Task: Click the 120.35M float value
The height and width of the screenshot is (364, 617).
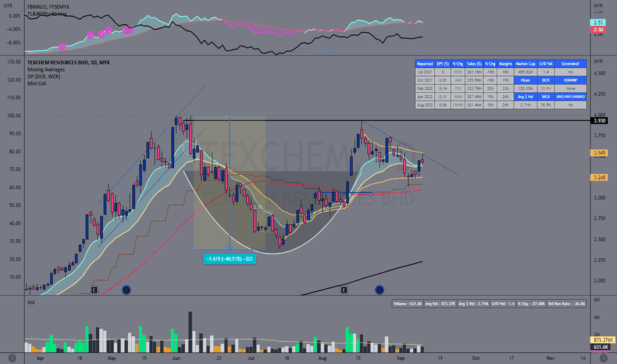Action: click(526, 89)
